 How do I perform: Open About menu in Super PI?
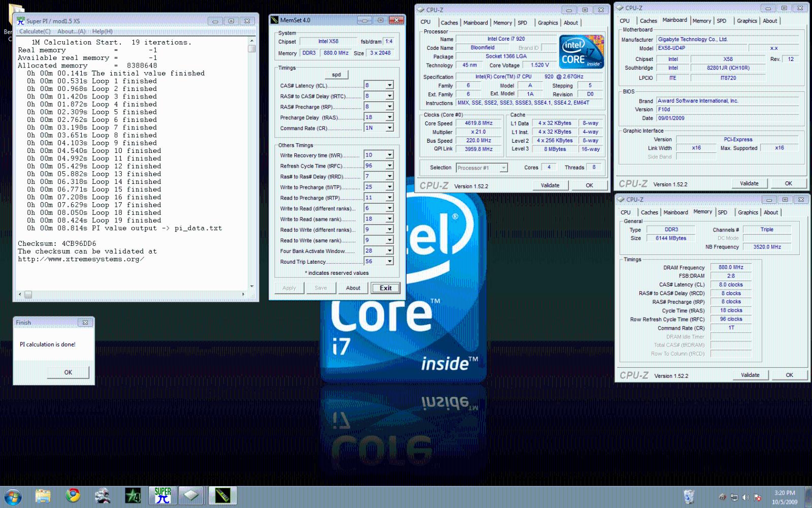pyautogui.click(x=71, y=31)
